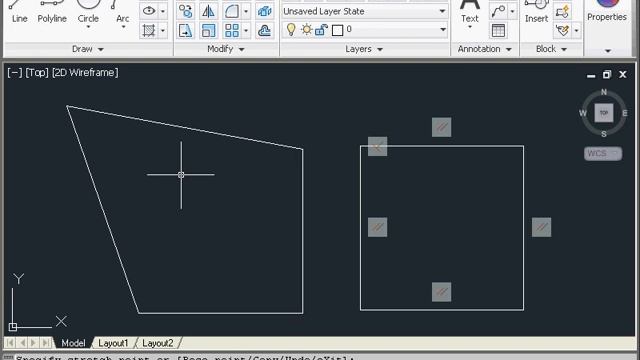Select the Line draw tool
The height and width of the screenshot is (360, 640).
[x=19, y=12]
